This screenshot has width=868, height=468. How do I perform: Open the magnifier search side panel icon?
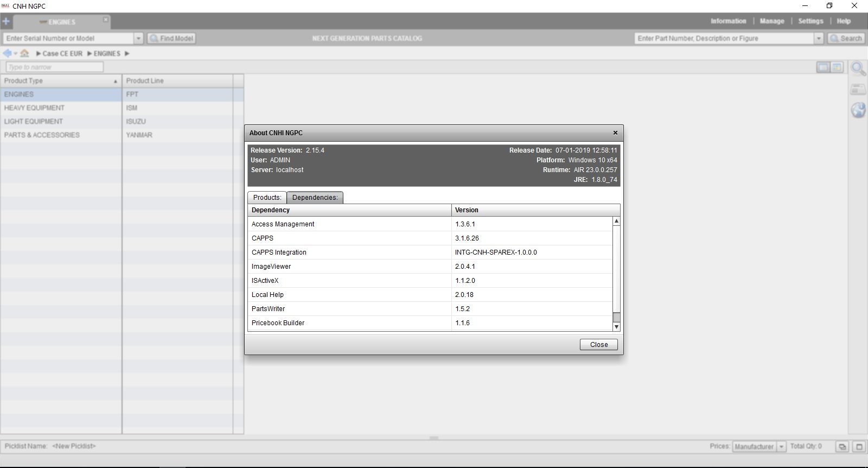[x=858, y=69]
